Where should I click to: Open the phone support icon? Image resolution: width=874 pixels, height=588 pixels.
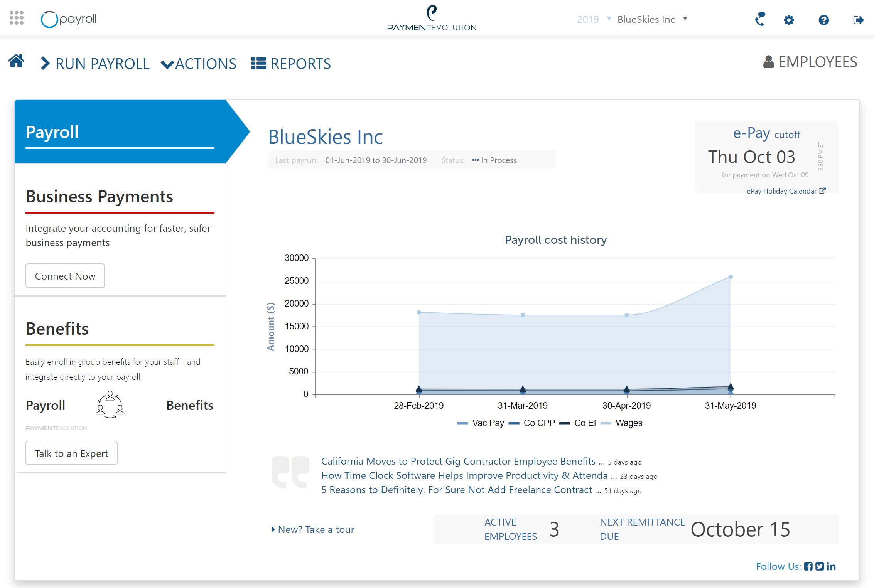(759, 20)
